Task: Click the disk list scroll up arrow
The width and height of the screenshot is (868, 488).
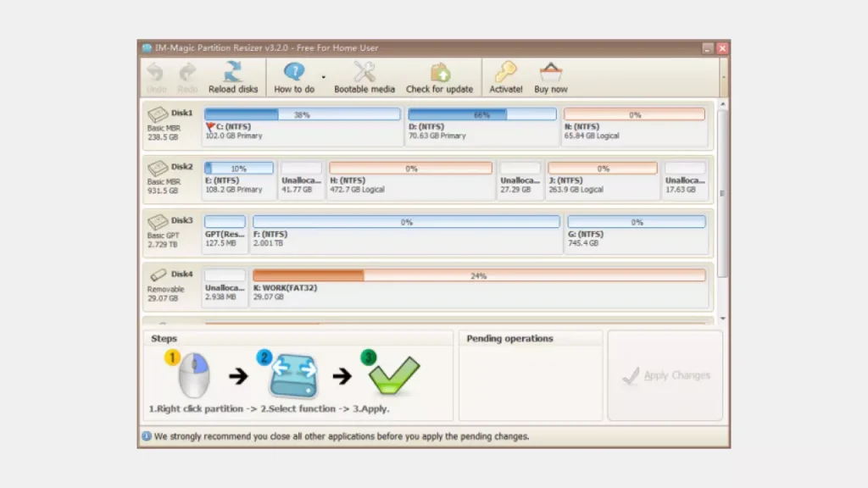Action: click(x=722, y=104)
